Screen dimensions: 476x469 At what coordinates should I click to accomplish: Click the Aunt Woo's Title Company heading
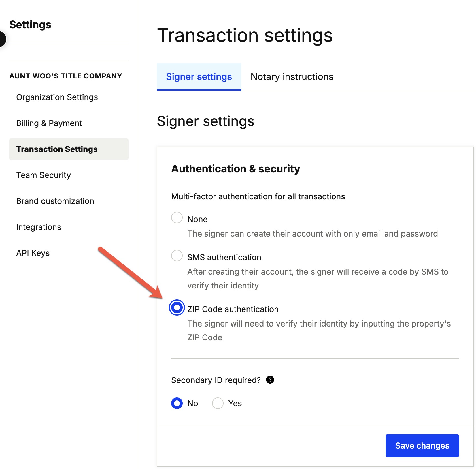pos(66,76)
